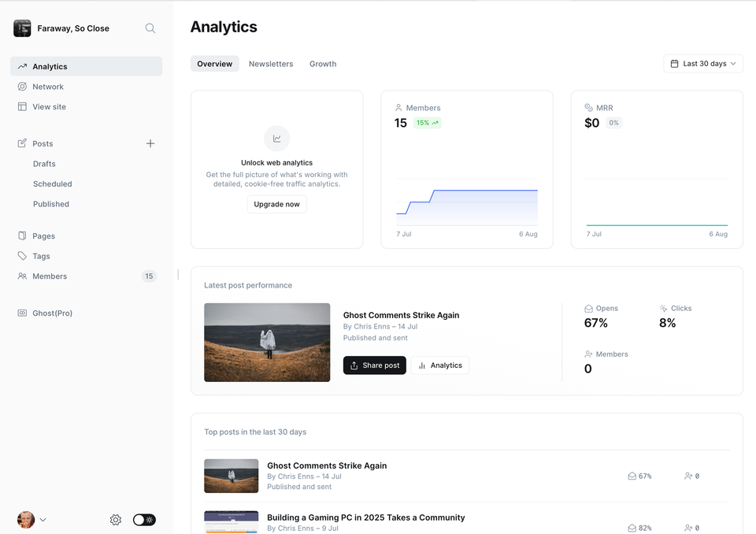Open the Last 30 days date dropdown

[x=702, y=63]
